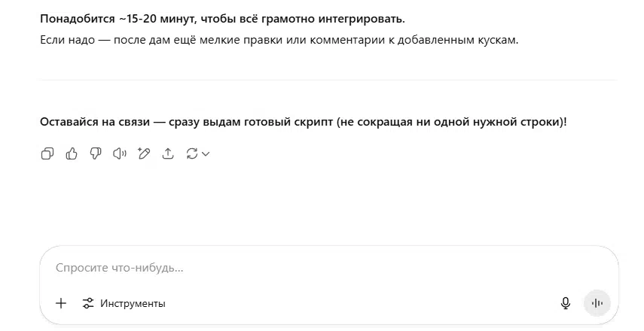Click the bold text 'Оставайся на связи'
This screenshot has width=644, height=331.
point(95,122)
